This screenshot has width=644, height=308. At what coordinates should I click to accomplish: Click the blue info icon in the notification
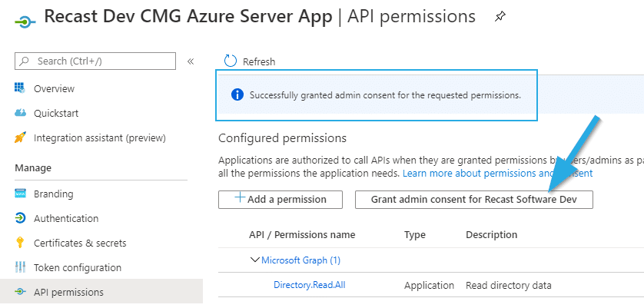(x=237, y=95)
